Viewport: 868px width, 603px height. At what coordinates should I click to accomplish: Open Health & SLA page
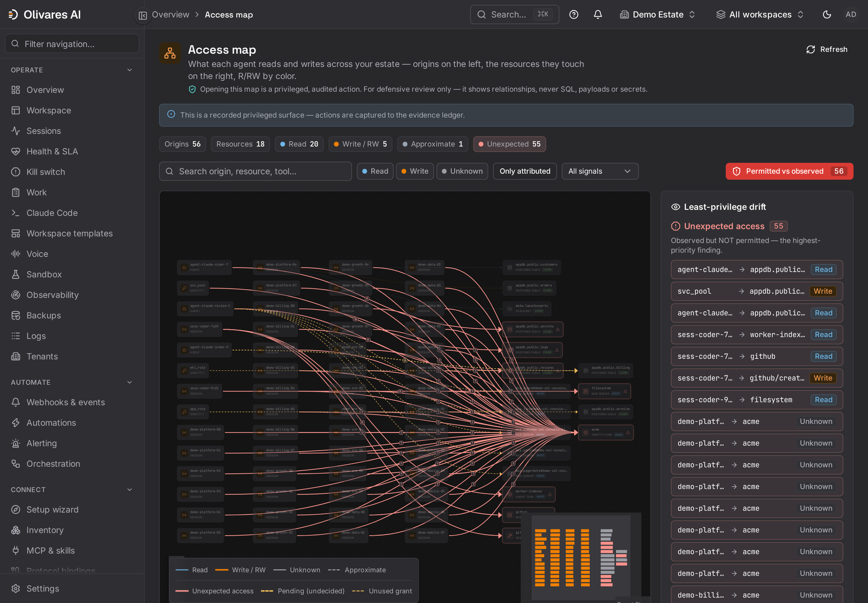[x=72, y=151]
